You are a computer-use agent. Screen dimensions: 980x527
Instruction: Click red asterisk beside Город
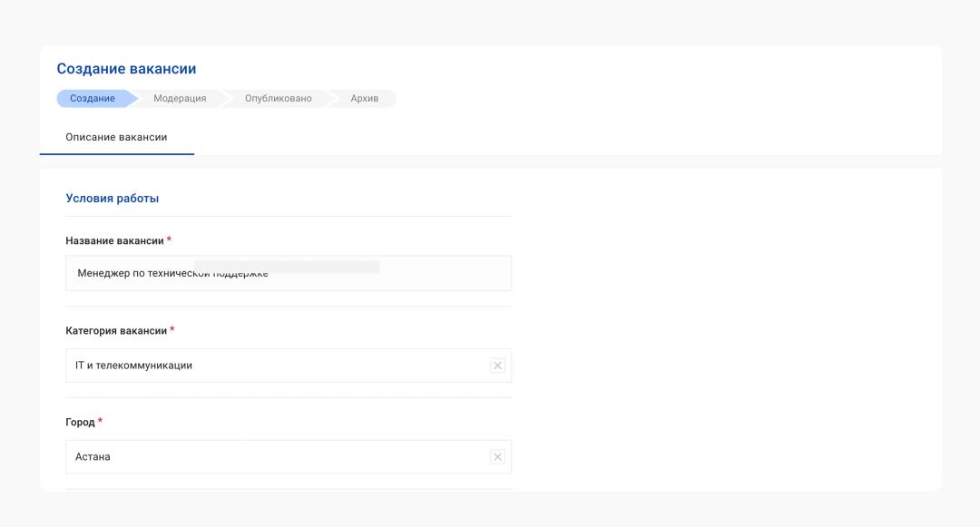coord(100,422)
